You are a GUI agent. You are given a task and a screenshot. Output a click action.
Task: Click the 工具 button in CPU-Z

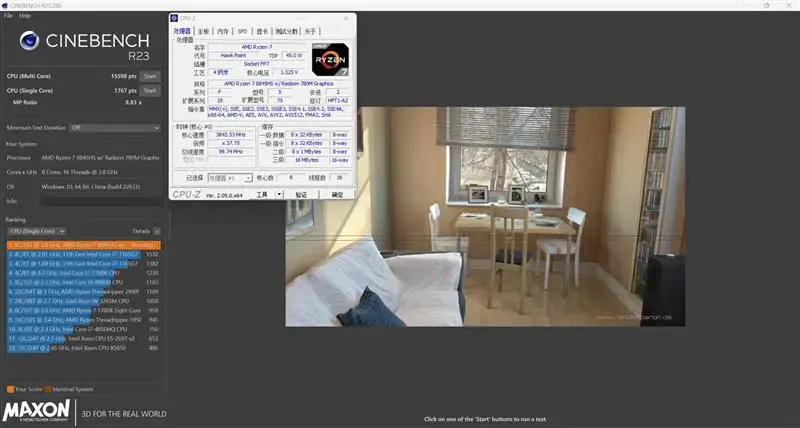262,194
